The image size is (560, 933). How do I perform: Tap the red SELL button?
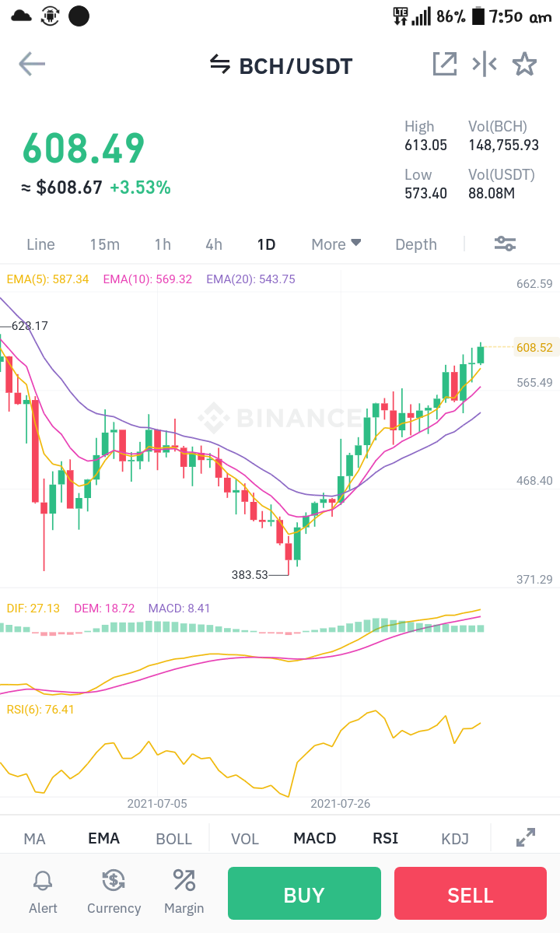pos(471,893)
